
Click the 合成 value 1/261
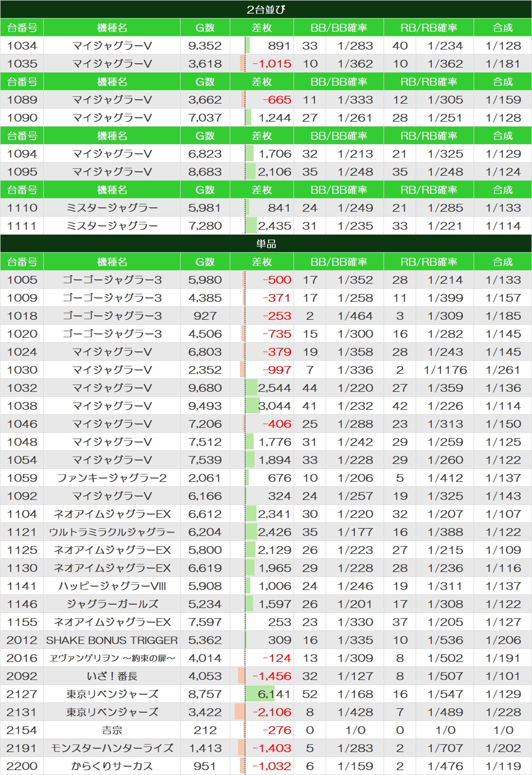(x=503, y=370)
